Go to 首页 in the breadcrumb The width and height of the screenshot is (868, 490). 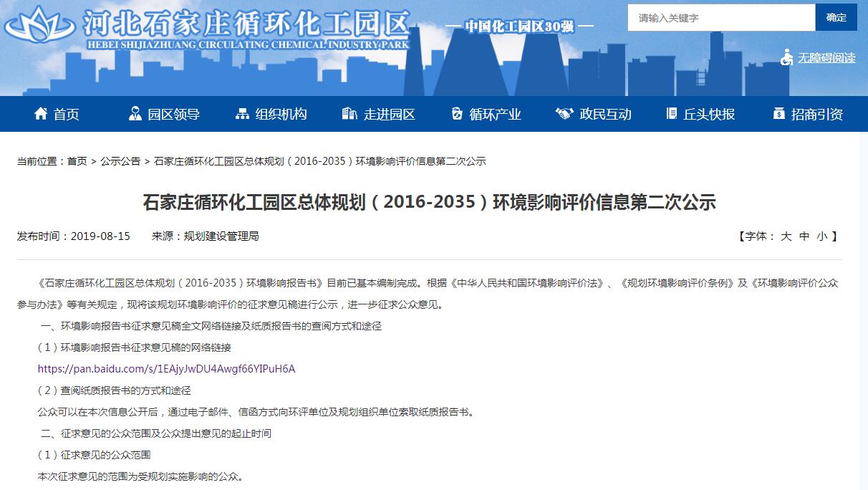point(77,161)
